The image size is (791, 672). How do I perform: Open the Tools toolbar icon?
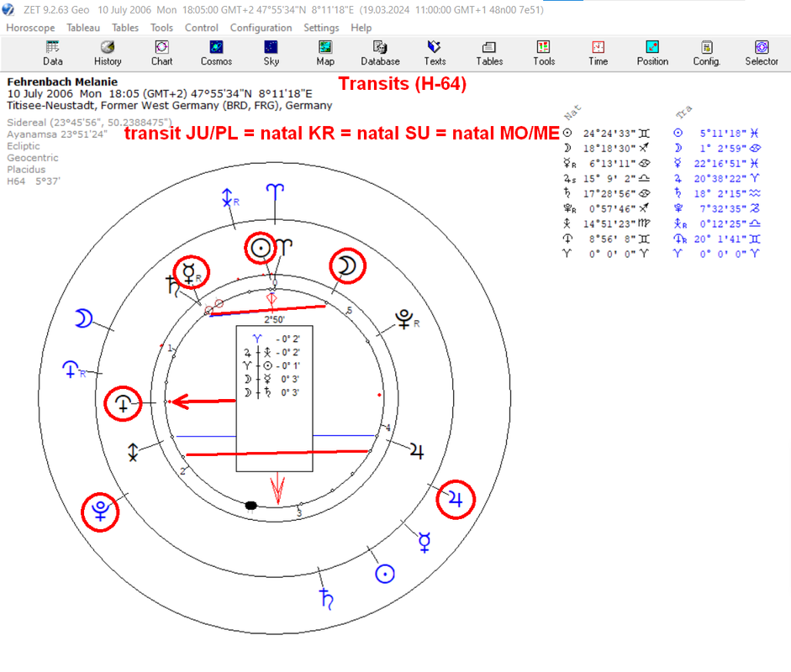(x=544, y=54)
